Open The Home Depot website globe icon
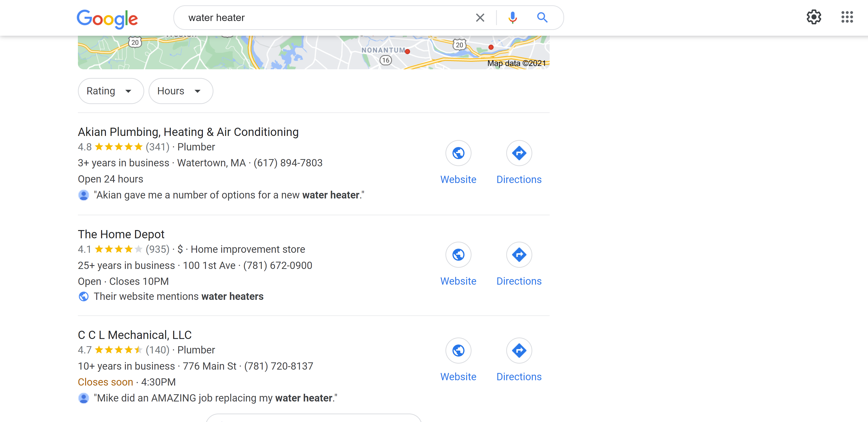This screenshot has height=422, width=868. click(x=458, y=255)
